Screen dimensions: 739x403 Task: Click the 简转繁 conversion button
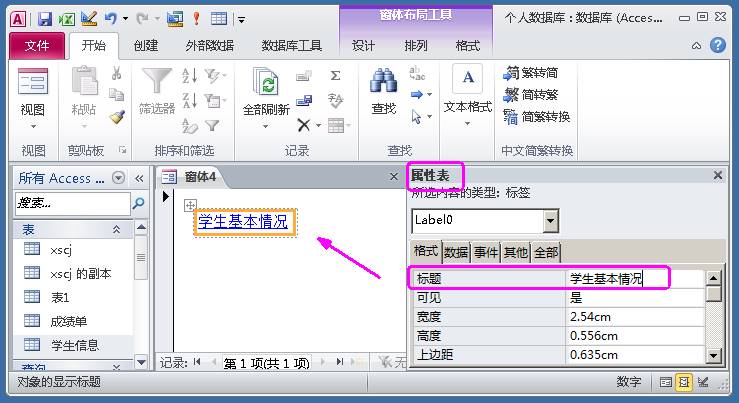[531, 95]
